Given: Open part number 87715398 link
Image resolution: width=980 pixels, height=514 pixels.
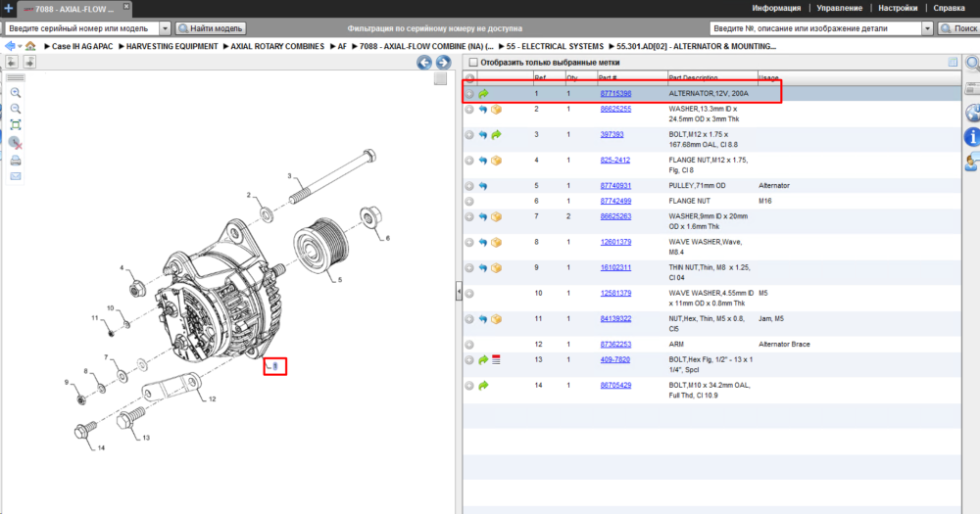Looking at the screenshot, I should 615,94.
